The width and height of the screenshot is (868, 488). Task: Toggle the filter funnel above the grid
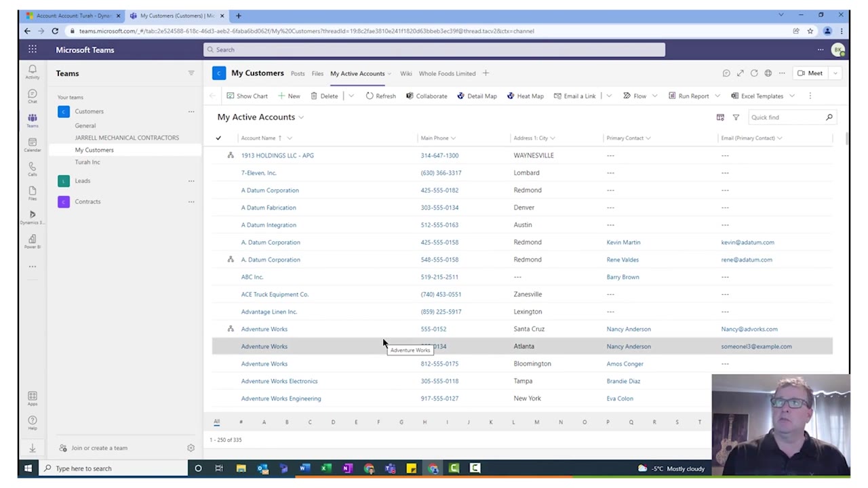pyautogui.click(x=736, y=117)
